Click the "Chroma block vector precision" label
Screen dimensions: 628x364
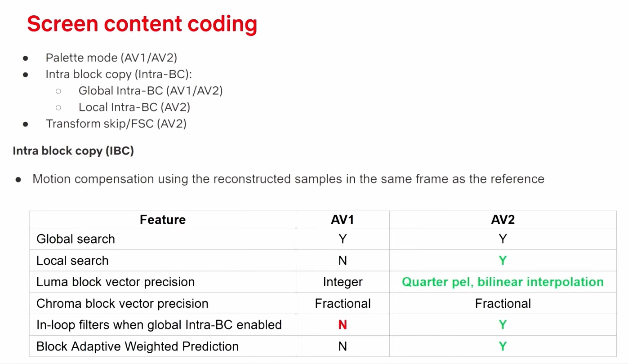[122, 304]
